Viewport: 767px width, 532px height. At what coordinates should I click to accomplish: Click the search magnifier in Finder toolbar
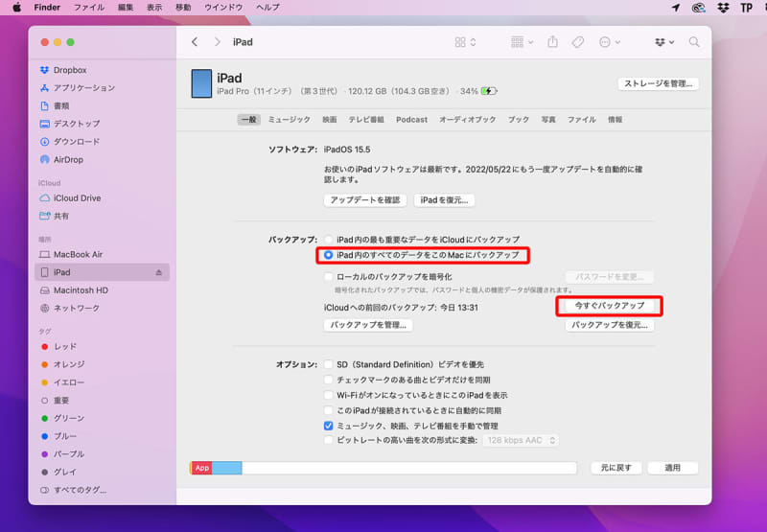(x=693, y=42)
